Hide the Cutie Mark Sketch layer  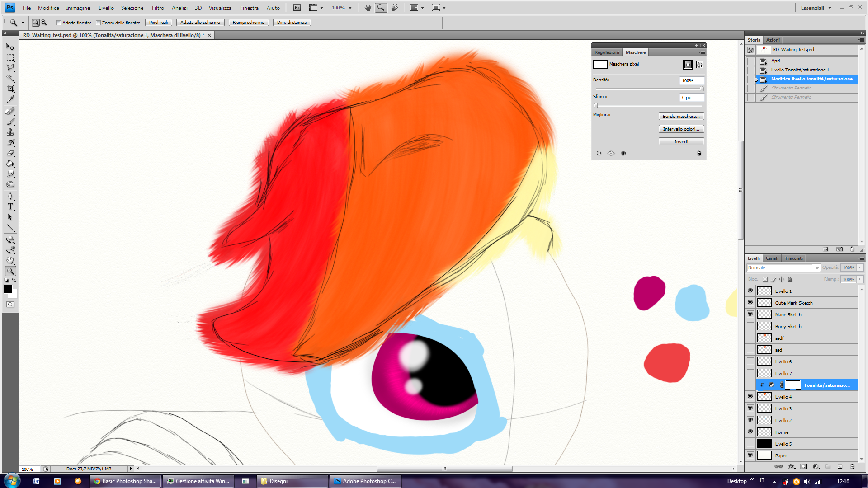click(x=750, y=303)
